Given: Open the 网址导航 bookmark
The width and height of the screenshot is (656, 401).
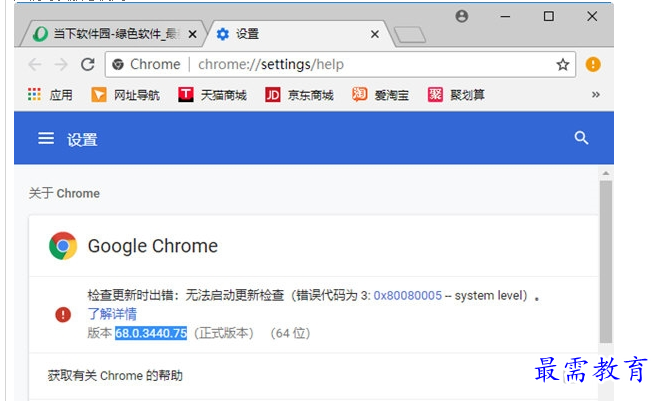Looking at the screenshot, I should (x=125, y=95).
